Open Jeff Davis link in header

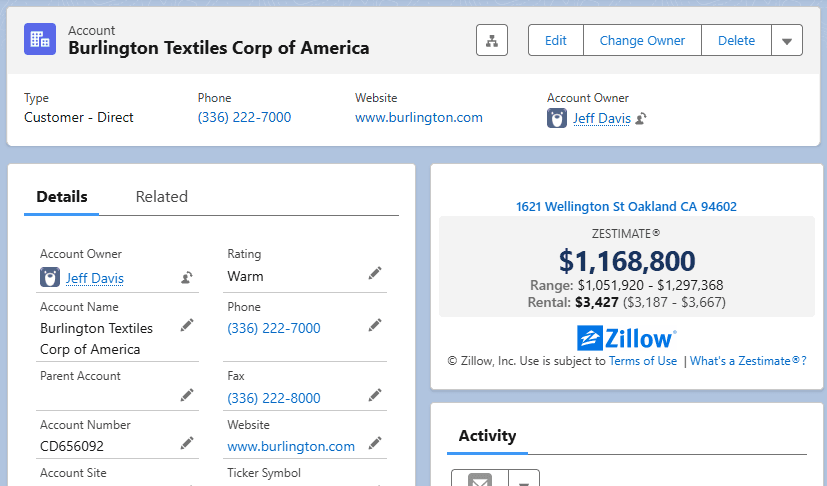coord(602,118)
